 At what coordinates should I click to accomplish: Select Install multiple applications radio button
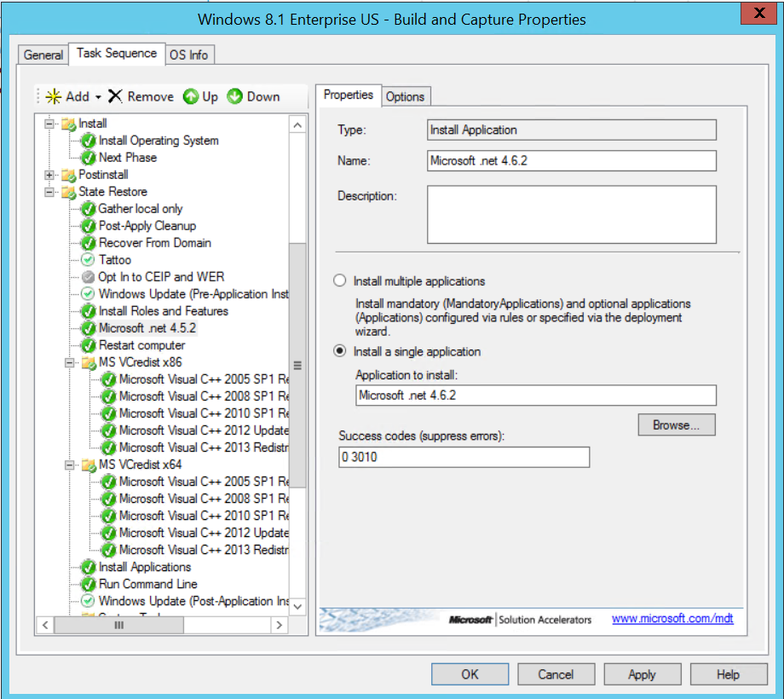pyautogui.click(x=341, y=281)
